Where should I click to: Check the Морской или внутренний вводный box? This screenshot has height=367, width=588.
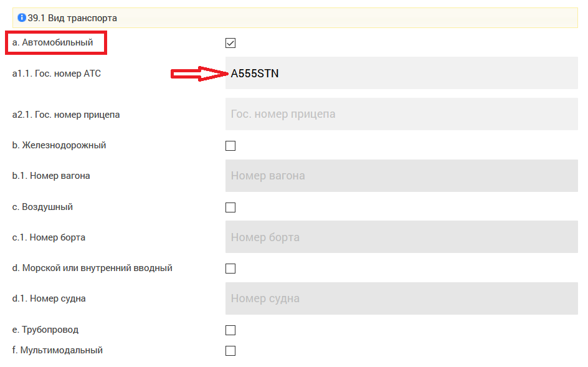230,269
